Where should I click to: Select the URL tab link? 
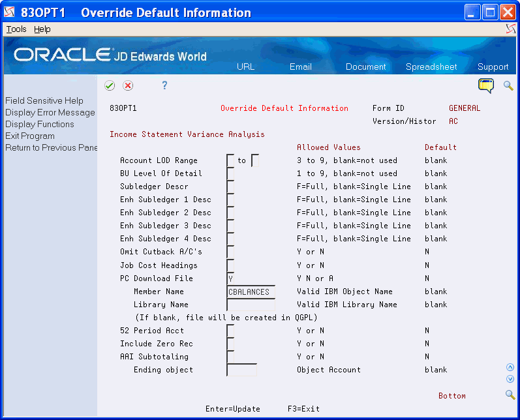(x=245, y=67)
